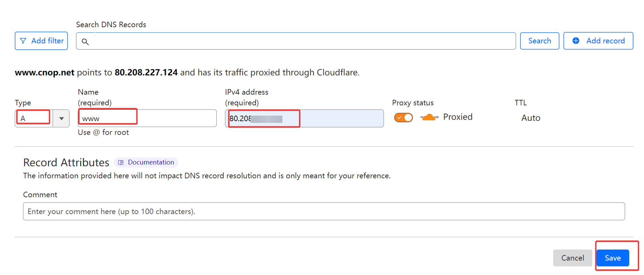
Task: Toggle the Proxied status switch off
Action: coord(404,117)
